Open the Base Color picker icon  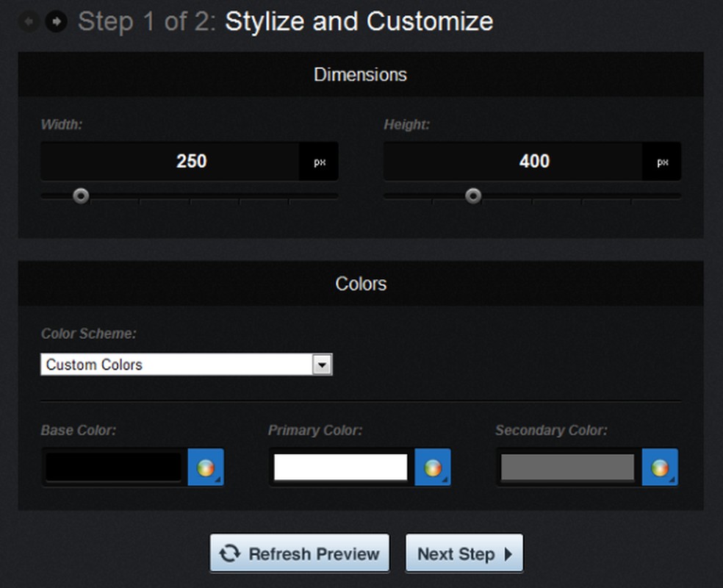click(x=206, y=467)
